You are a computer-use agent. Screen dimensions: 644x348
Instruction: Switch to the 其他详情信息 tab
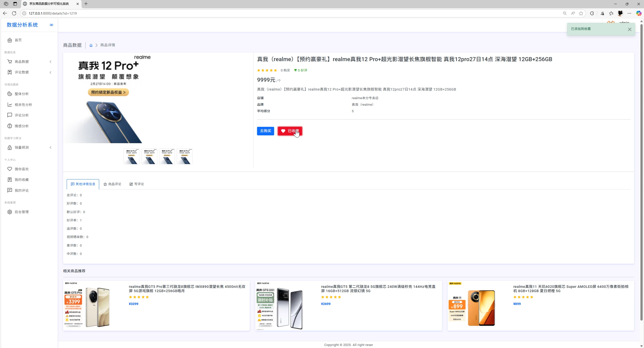coord(83,184)
